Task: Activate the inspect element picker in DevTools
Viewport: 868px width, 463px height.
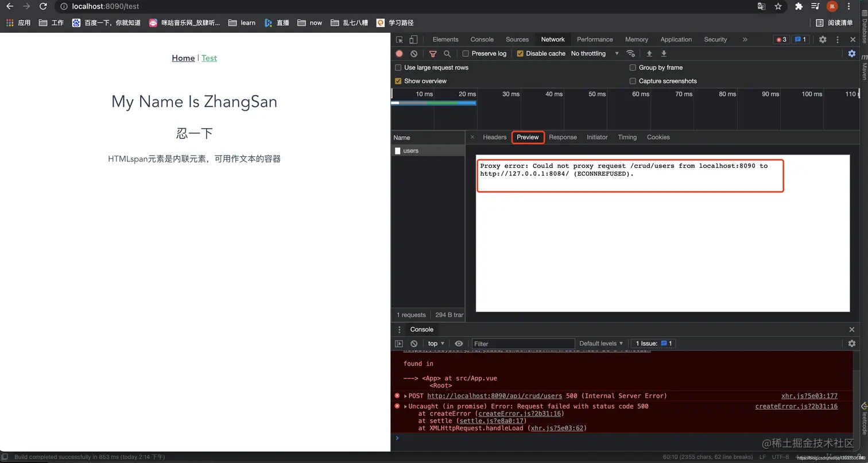Action: coord(400,40)
